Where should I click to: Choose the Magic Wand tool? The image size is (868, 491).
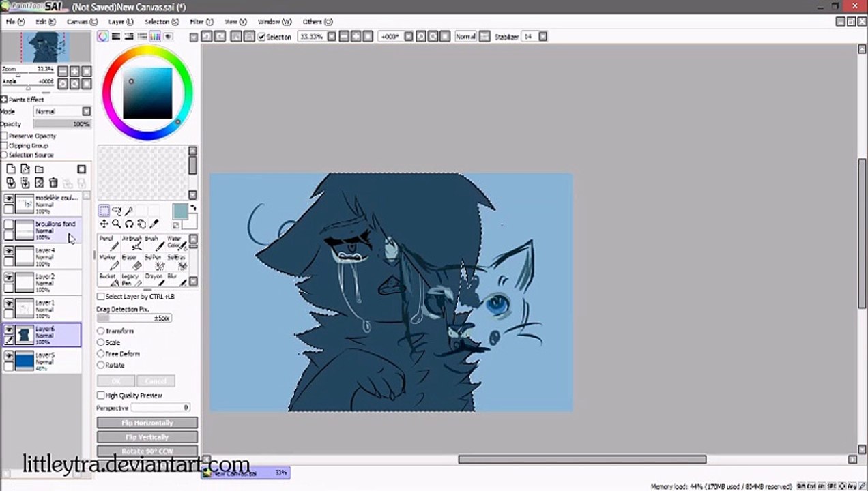pyautogui.click(x=129, y=211)
